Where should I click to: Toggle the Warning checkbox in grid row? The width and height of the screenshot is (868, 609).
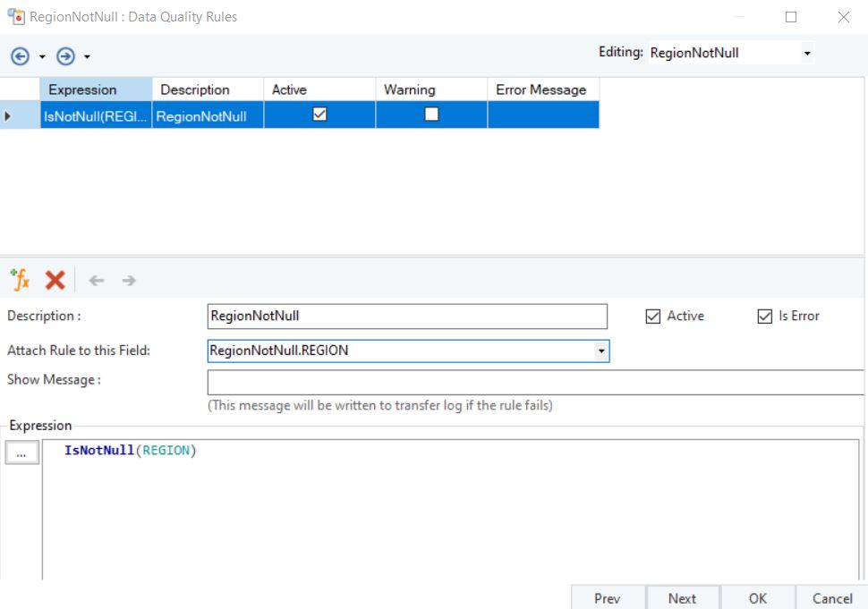[431, 114]
